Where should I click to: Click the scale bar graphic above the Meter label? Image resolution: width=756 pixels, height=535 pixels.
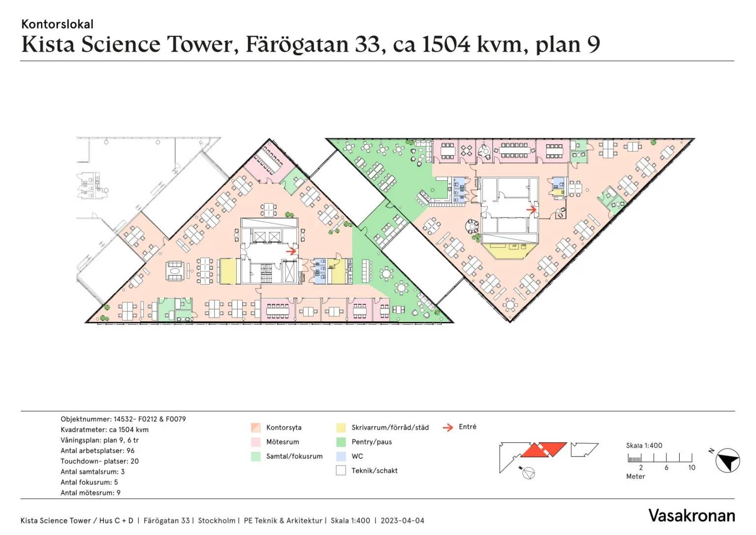click(660, 458)
